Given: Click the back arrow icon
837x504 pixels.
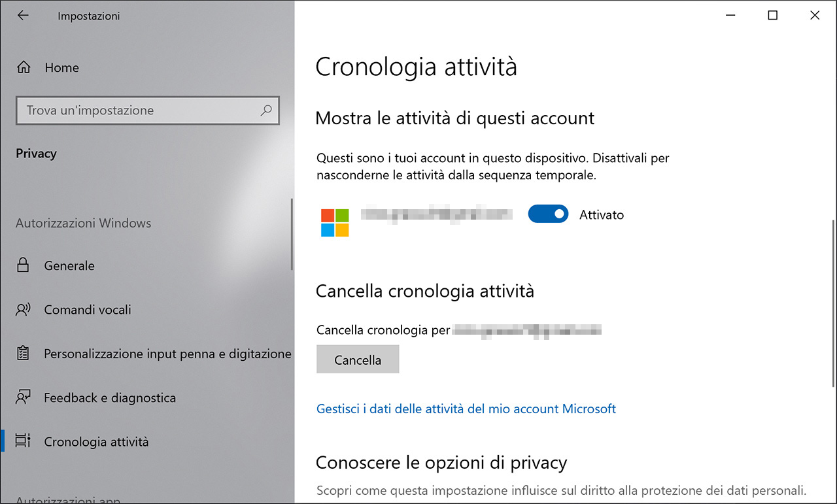Looking at the screenshot, I should pyautogui.click(x=23, y=16).
